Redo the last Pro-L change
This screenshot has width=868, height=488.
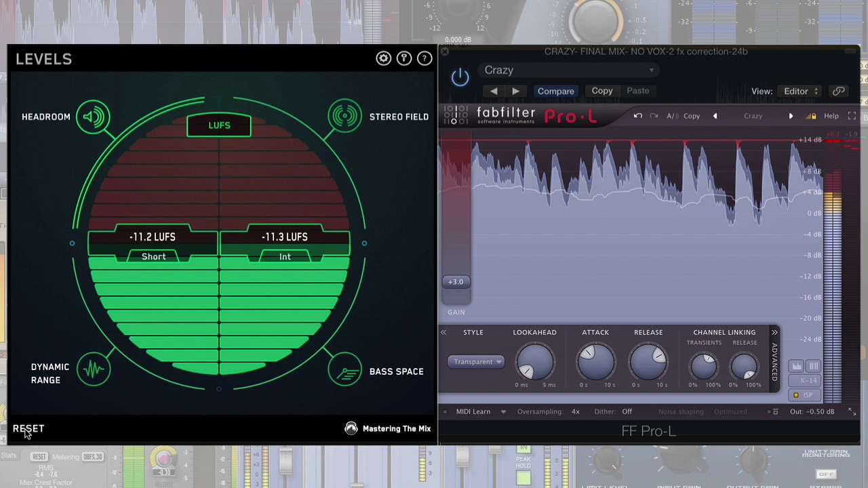[x=654, y=116]
